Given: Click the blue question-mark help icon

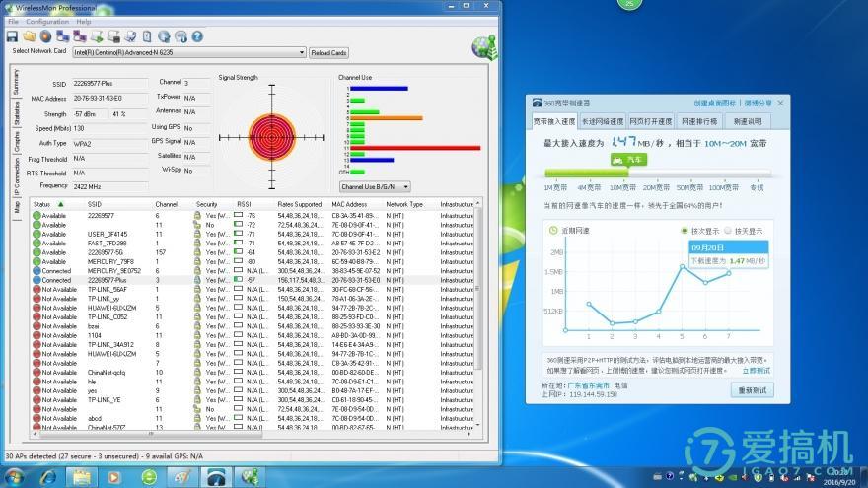Looking at the screenshot, I should coord(197,36).
